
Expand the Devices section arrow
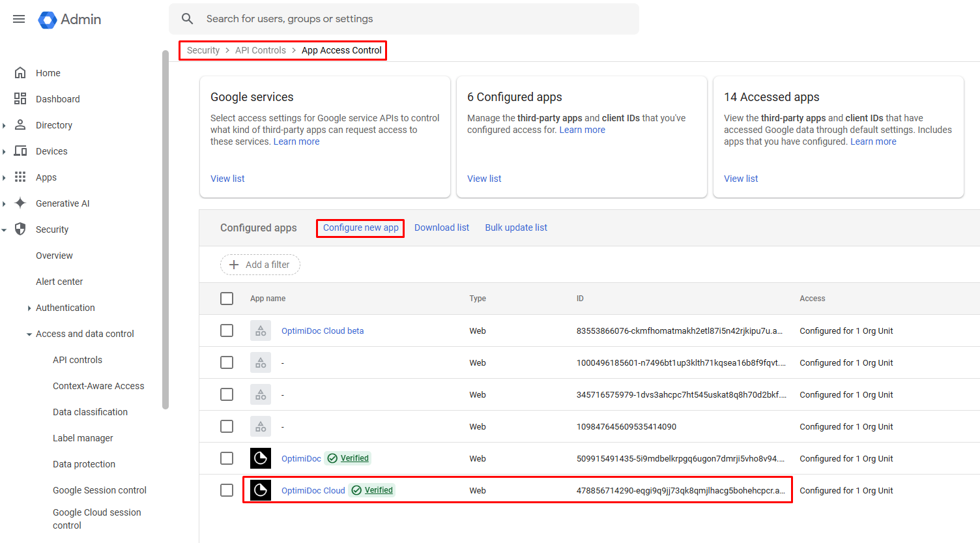click(x=4, y=151)
